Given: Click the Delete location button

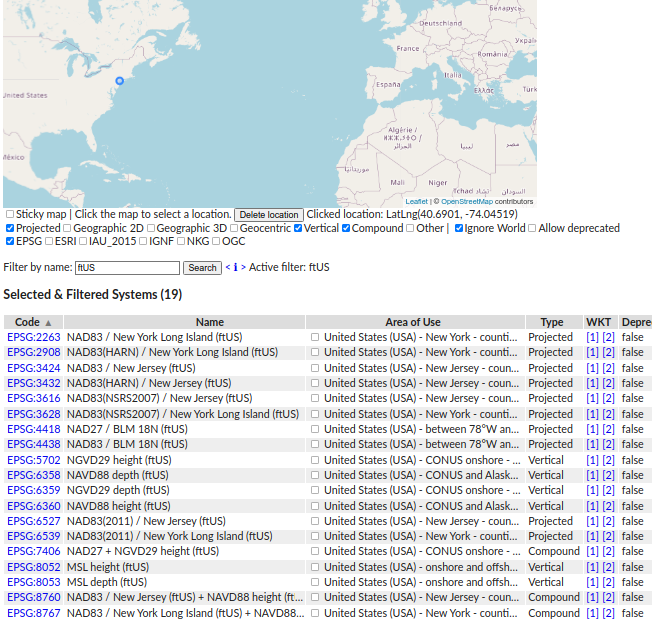Looking at the screenshot, I should (269, 215).
